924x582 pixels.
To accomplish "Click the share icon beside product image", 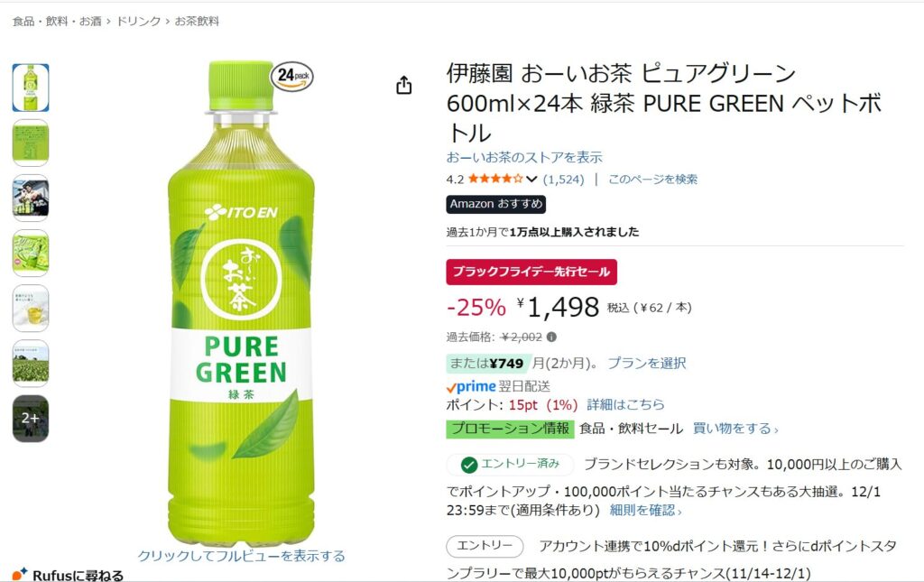I will pyautogui.click(x=404, y=86).
